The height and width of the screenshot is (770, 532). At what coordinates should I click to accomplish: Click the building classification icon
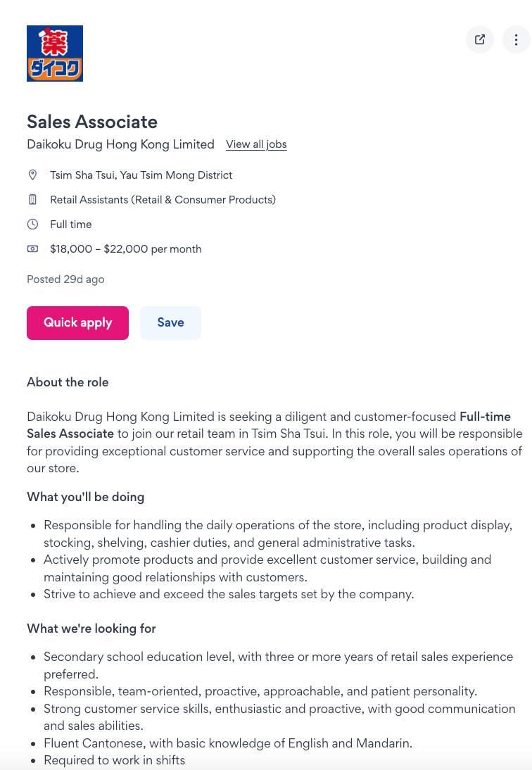pyautogui.click(x=32, y=200)
